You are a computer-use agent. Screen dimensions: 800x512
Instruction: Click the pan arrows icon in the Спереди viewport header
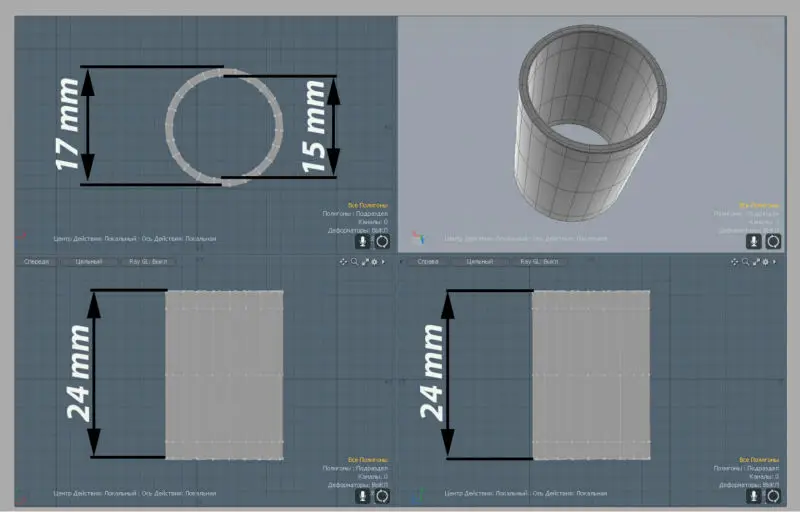(x=343, y=262)
